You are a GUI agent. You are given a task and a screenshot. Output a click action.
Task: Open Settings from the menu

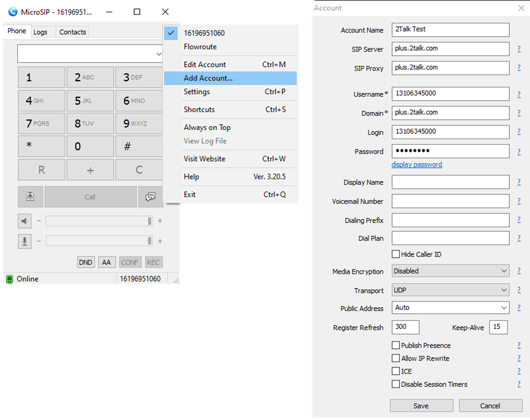tap(230, 92)
